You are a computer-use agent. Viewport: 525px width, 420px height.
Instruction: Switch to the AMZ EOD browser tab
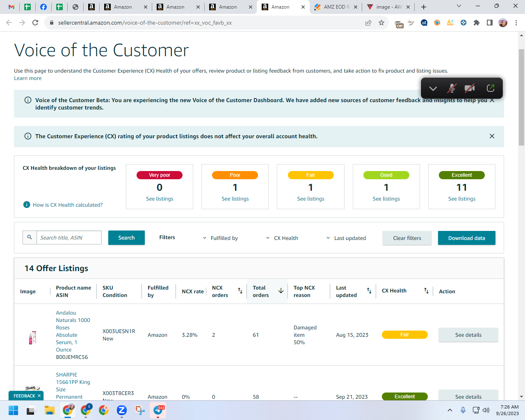click(336, 7)
